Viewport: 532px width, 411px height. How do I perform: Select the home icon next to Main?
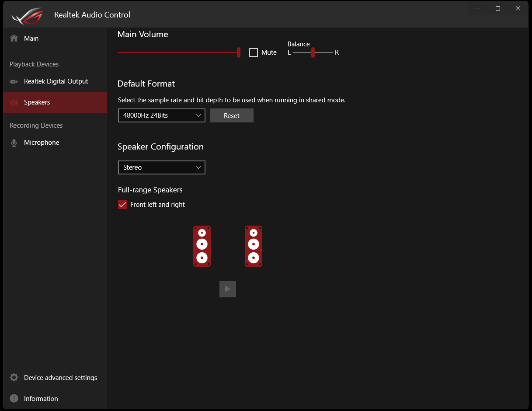point(14,38)
